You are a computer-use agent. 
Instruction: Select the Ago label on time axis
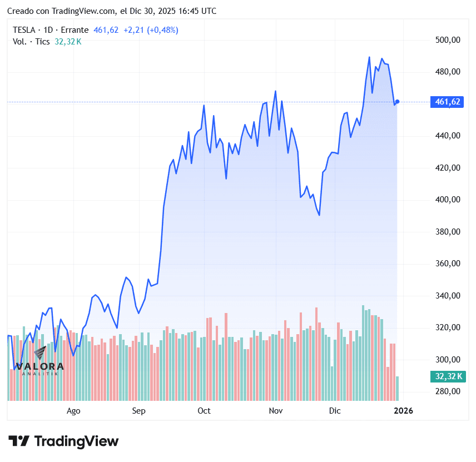click(73, 411)
